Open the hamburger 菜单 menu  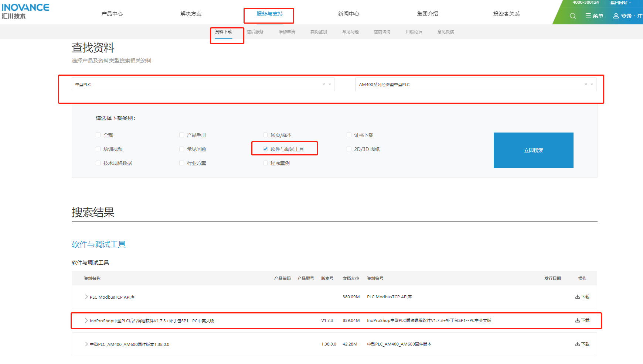pyautogui.click(x=594, y=16)
